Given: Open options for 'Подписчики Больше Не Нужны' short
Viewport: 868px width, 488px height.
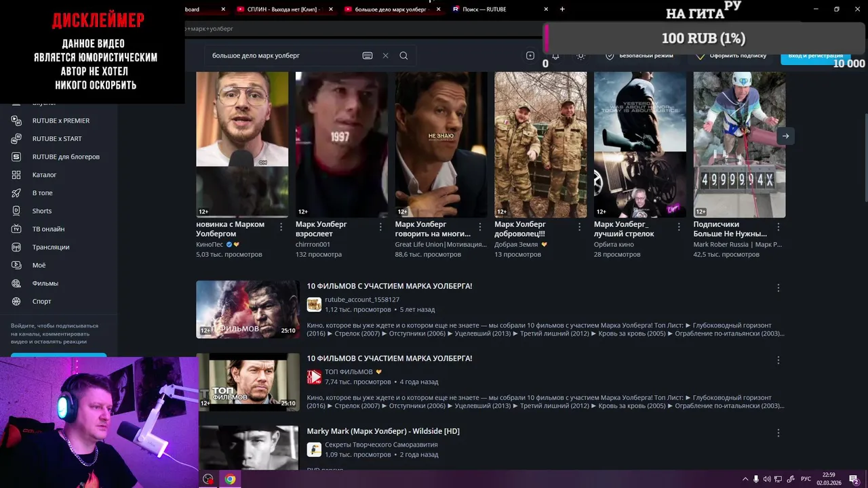Looking at the screenshot, I should [778, 227].
